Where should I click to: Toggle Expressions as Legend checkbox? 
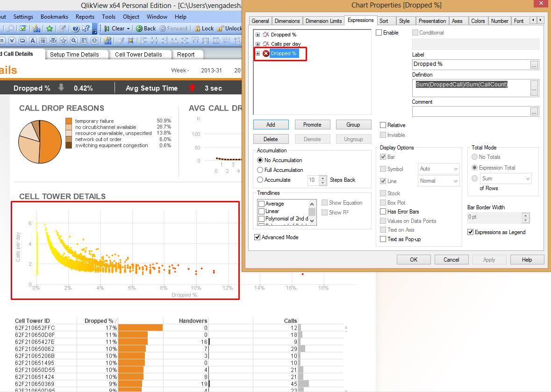[x=470, y=232]
